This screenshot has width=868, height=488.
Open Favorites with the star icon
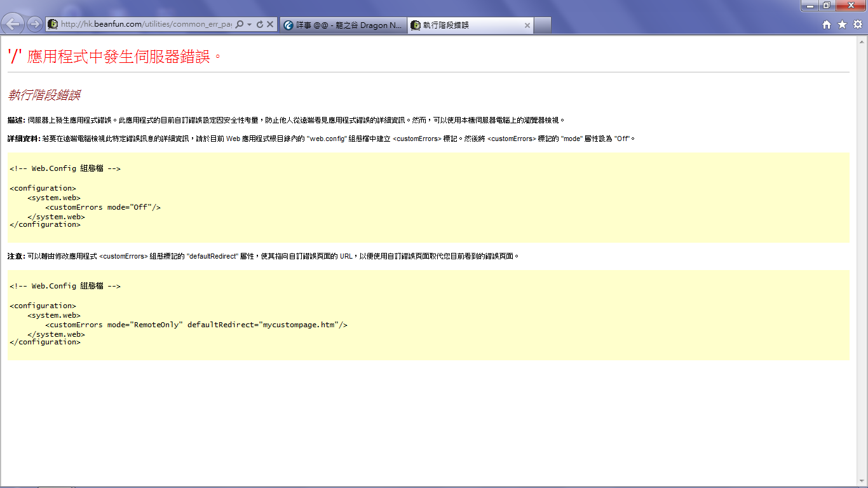point(842,24)
